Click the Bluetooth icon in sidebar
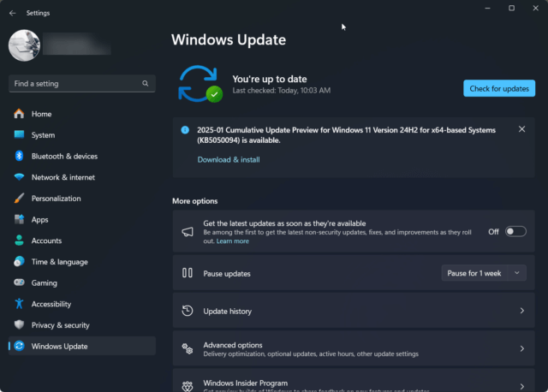The image size is (548, 392). click(x=19, y=156)
